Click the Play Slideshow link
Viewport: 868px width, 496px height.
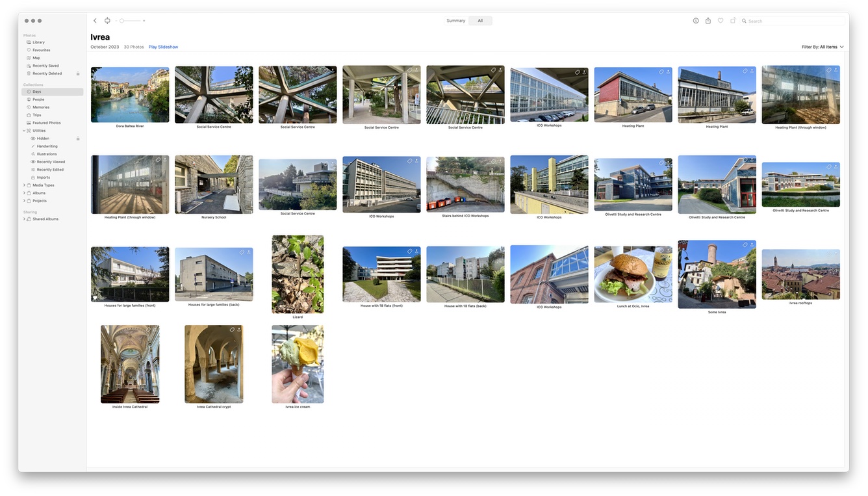point(163,47)
